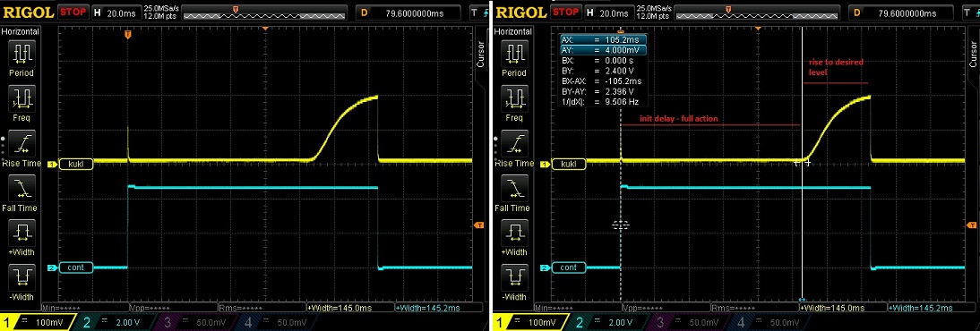Click the RIGOL logo on right scope
Image resolution: width=980 pixels, height=331 pixels.
coord(520,12)
